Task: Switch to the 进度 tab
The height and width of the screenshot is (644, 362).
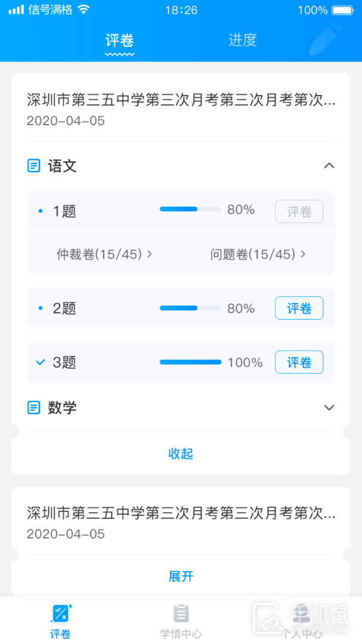Action: pos(242,40)
